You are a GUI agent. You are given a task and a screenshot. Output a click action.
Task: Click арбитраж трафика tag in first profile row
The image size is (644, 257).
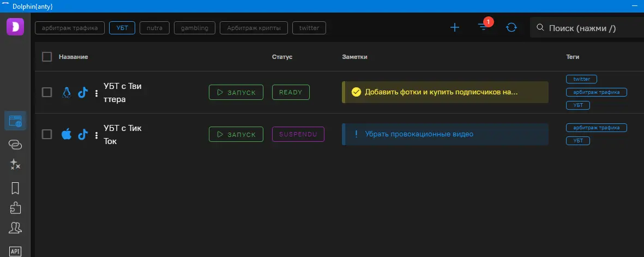597,92
